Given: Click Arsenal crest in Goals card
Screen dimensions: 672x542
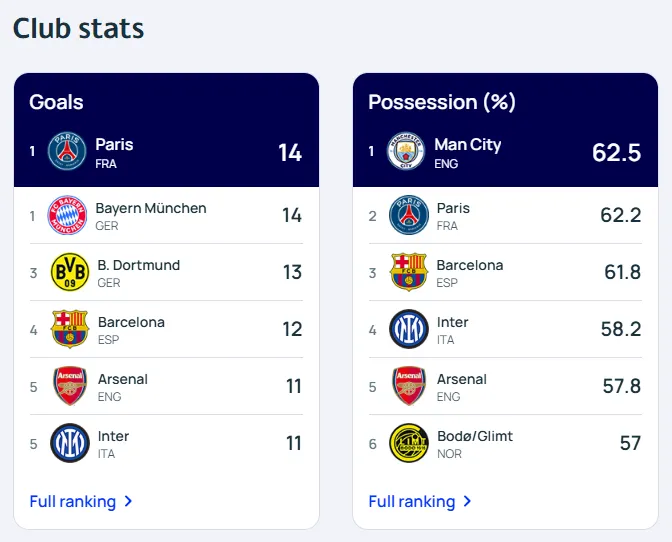Looking at the screenshot, I should point(69,386).
